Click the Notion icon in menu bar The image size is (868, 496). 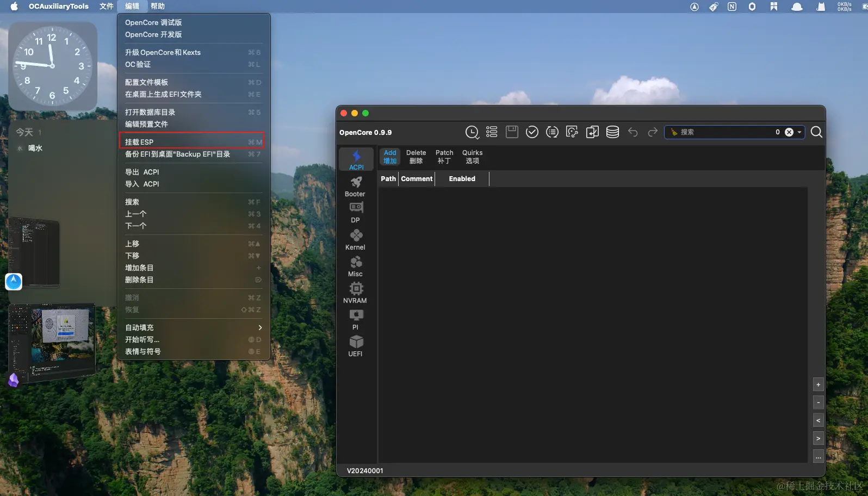(732, 7)
